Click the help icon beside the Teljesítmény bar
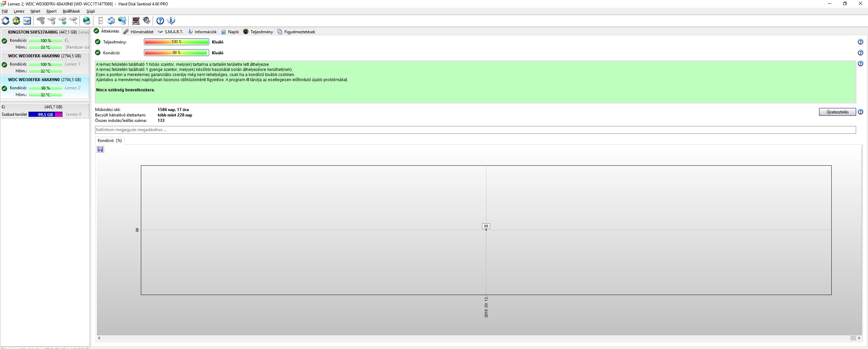868x349 pixels. tap(860, 42)
